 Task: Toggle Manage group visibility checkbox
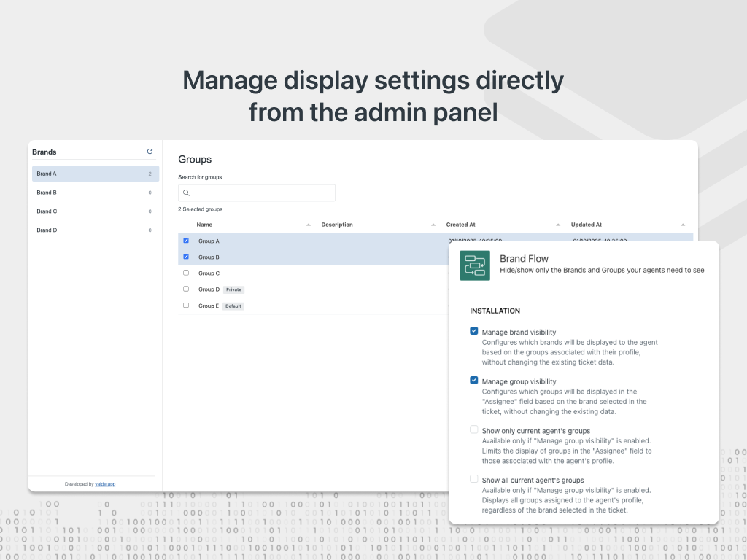click(474, 381)
